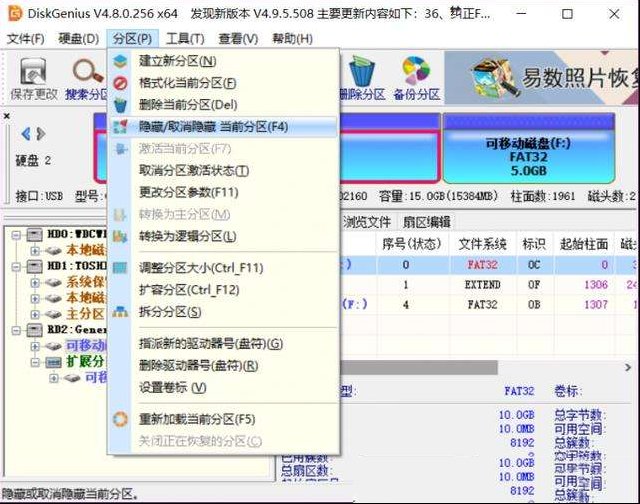Click the DiskGenius title bar app icon
The image size is (640, 504).
point(15,13)
